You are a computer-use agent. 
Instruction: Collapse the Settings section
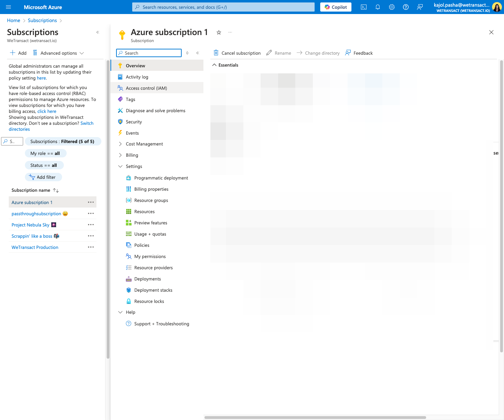coord(120,167)
